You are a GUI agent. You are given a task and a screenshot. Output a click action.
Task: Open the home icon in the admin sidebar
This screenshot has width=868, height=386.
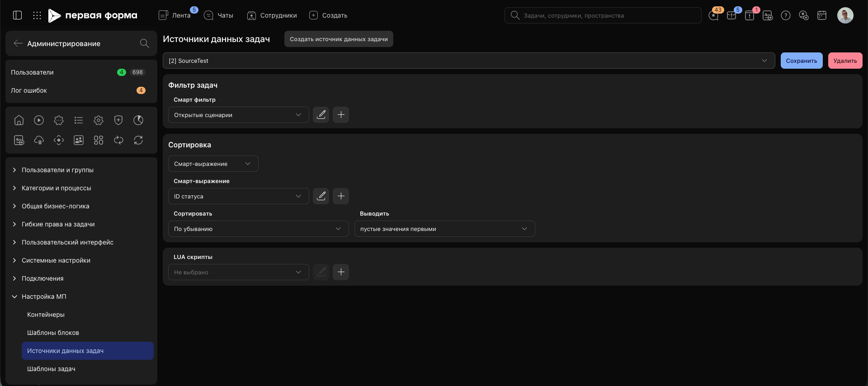tap(19, 120)
